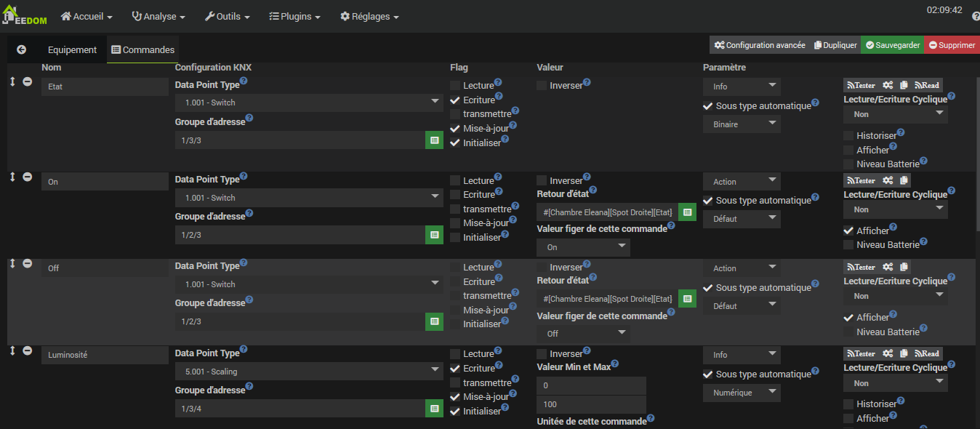Open the gears configuration icon for On command
The height and width of the screenshot is (429, 980).
click(888, 180)
